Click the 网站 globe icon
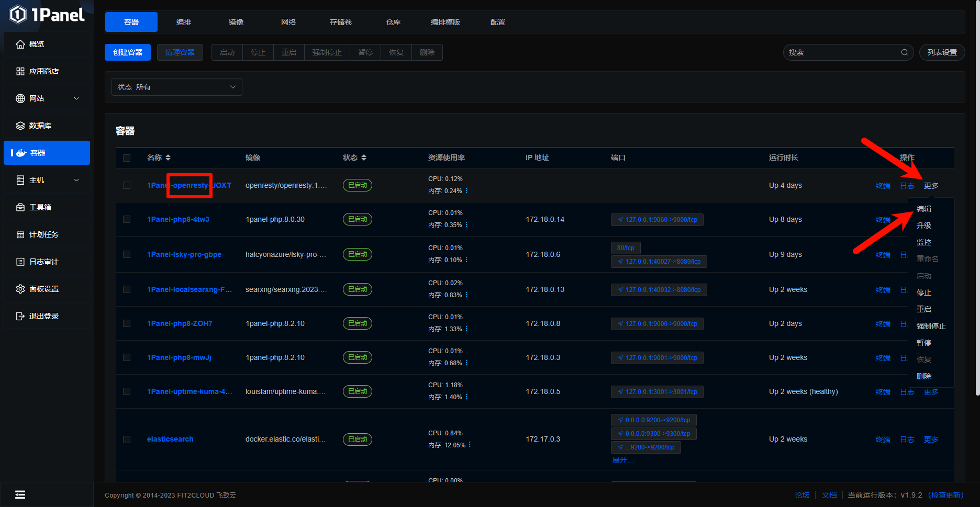 (x=20, y=98)
